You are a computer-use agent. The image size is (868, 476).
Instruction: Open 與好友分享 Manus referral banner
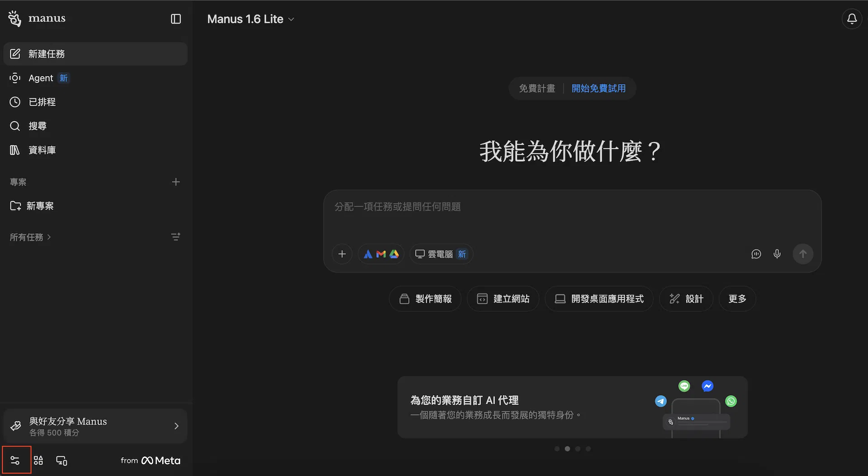click(95, 426)
